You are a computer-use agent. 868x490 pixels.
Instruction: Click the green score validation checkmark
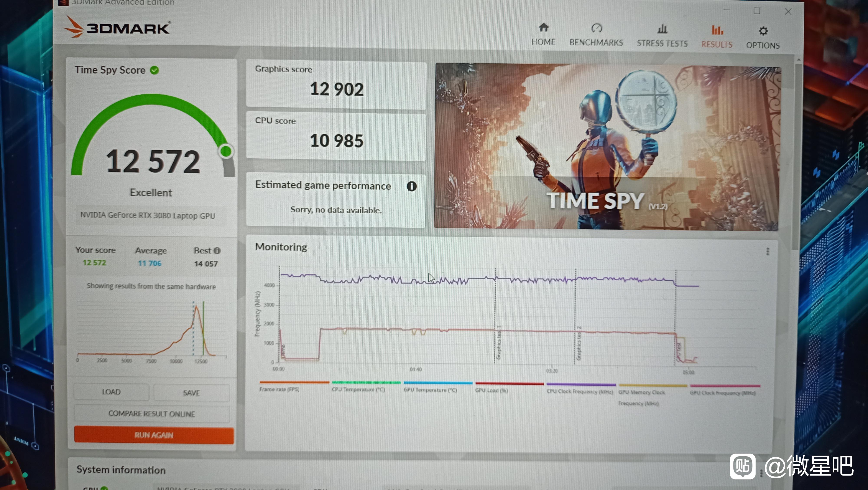(x=154, y=70)
